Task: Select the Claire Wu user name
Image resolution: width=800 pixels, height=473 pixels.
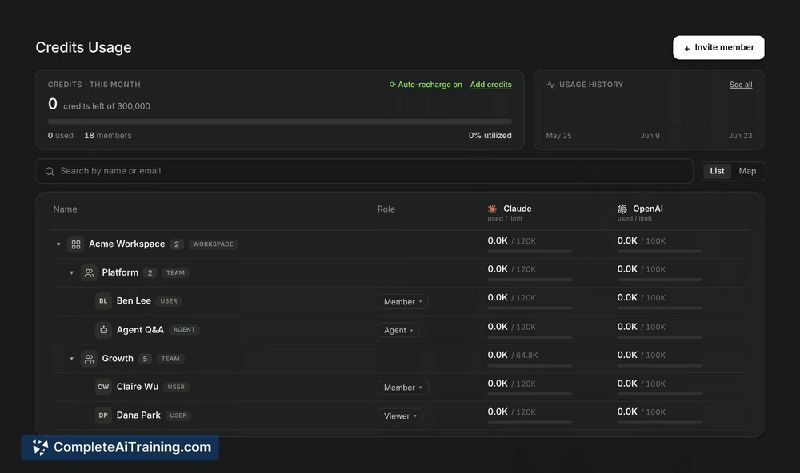Action: (x=137, y=387)
